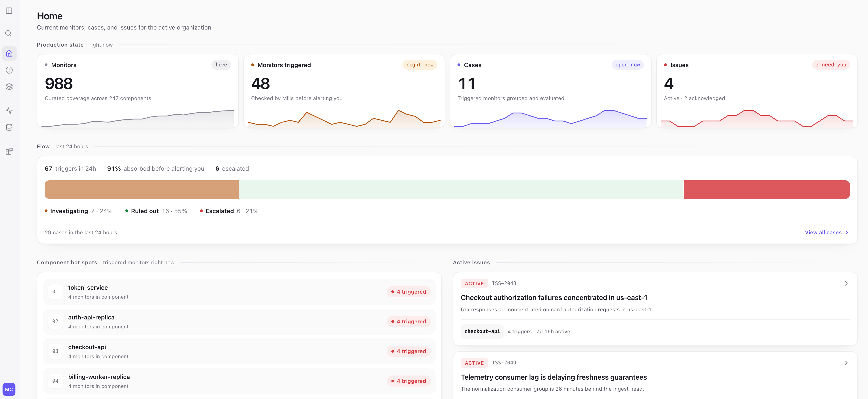Click the '29 cases in the last 24 hours' text

[81, 232]
